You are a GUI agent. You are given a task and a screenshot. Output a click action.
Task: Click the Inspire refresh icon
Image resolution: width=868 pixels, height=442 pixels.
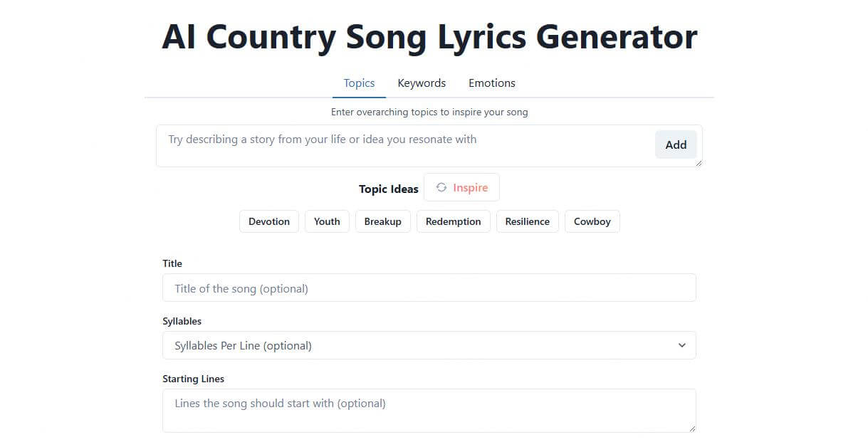tap(442, 187)
